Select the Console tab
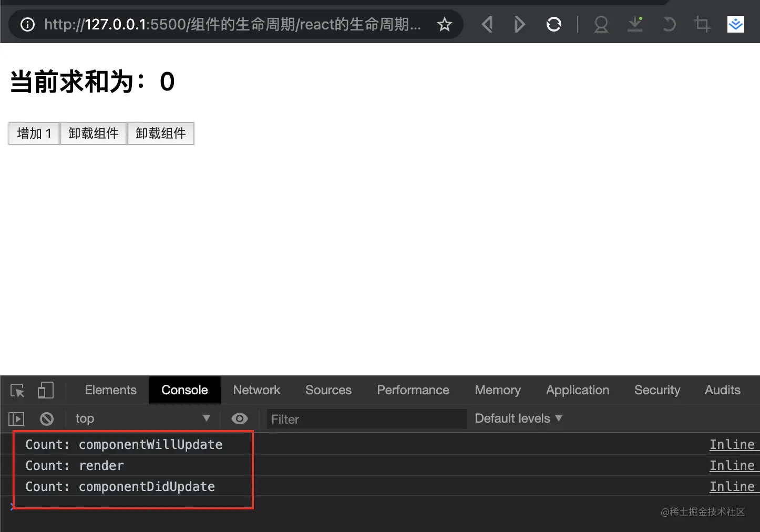The height and width of the screenshot is (532, 760). click(184, 390)
